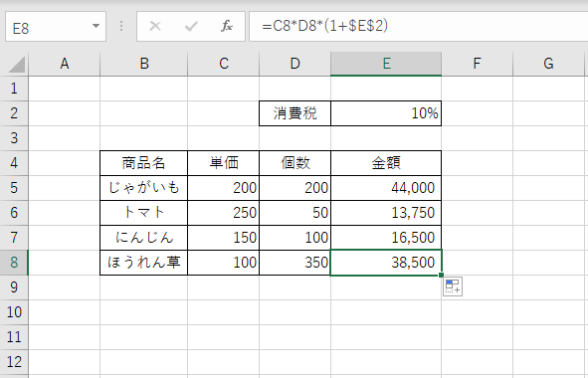Select all cells using the corner triangle
This screenshot has height=378, width=588.
pos(17,64)
